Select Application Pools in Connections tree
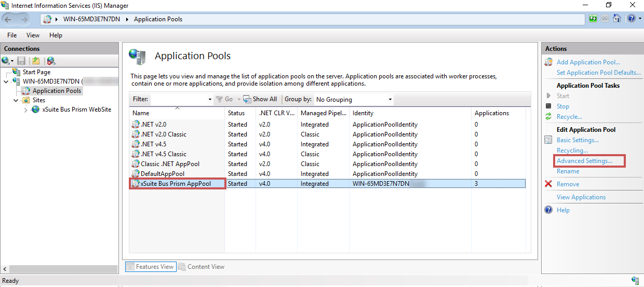 click(57, 91)
